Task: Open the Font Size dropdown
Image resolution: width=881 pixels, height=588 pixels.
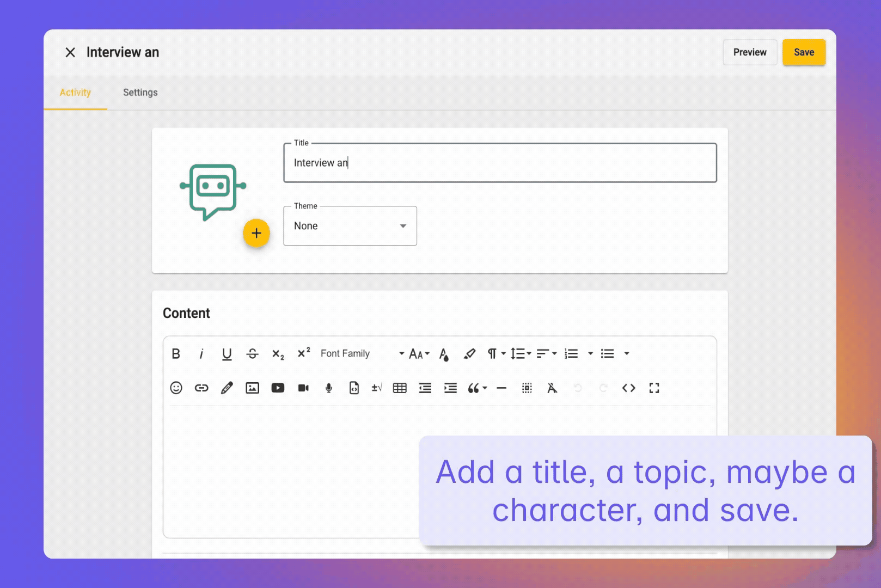Action: click(419, 354)
